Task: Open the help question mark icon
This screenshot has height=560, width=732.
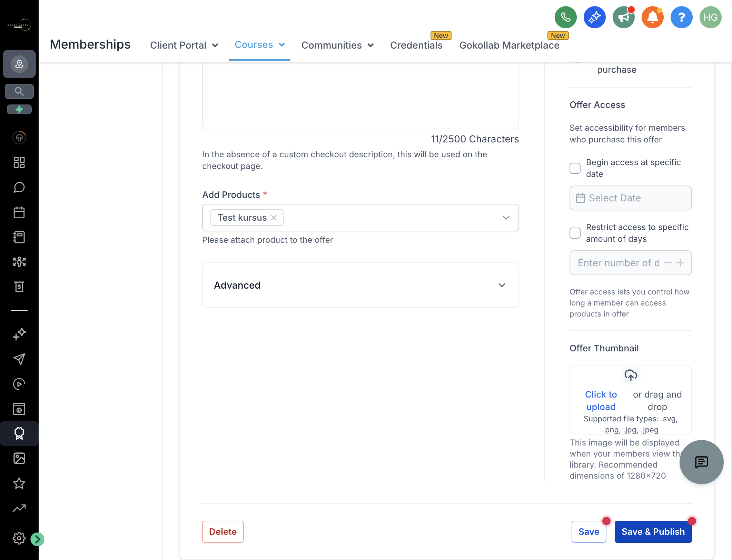Action: [681, 17]
